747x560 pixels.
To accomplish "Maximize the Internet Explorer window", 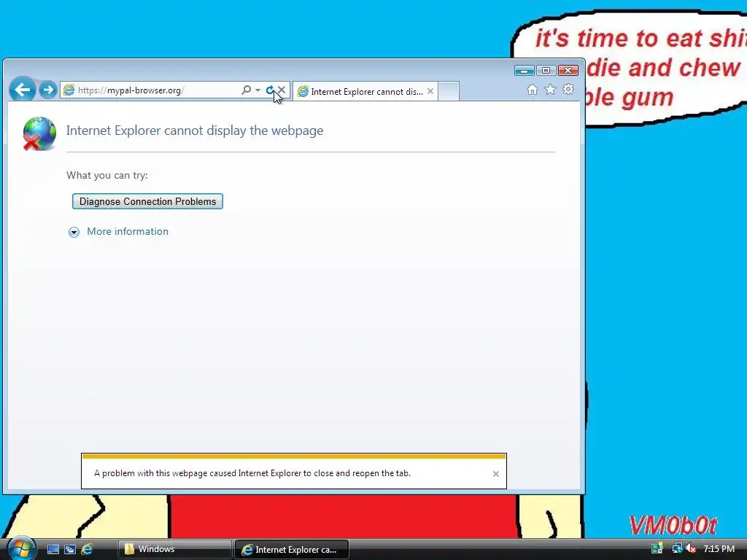I will (546, 71).
